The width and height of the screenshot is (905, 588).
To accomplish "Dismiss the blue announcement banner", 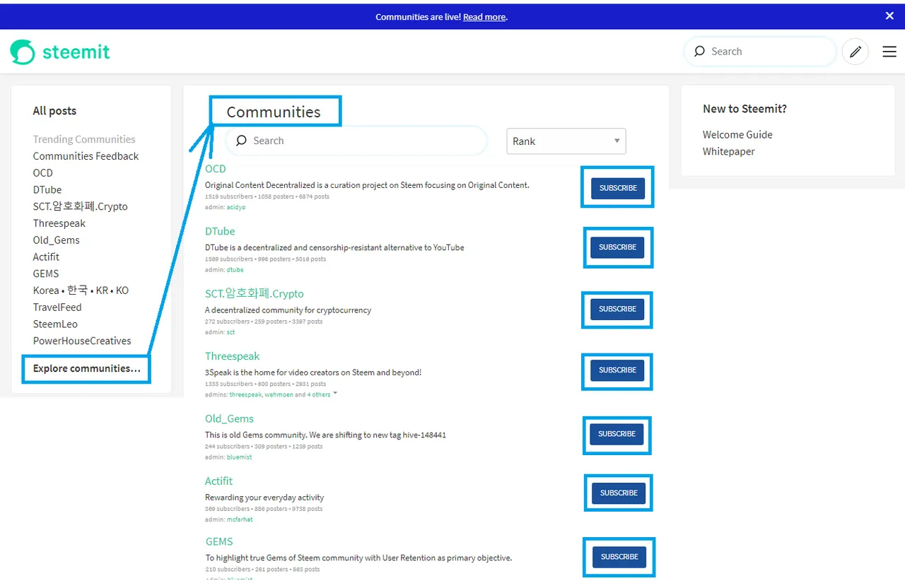I will (889, 16).
